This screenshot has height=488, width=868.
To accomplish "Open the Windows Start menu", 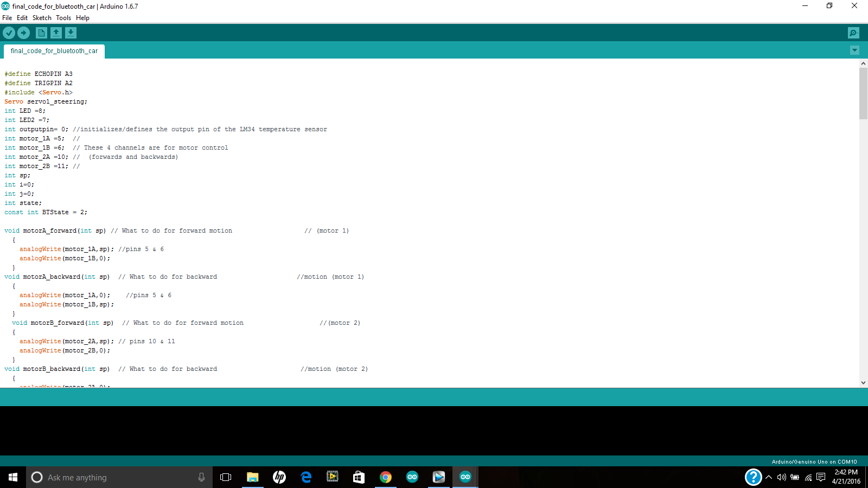I will point(13,477).
